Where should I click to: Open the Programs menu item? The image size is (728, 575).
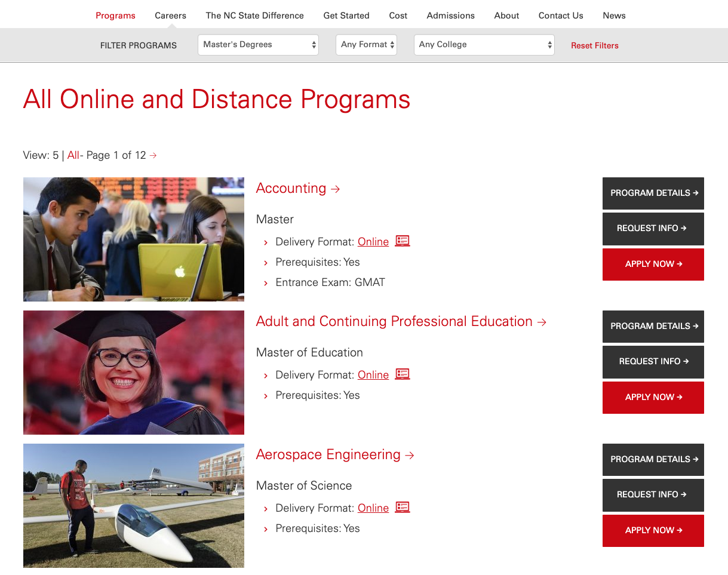pyautogui.click(x=115, y=16)
